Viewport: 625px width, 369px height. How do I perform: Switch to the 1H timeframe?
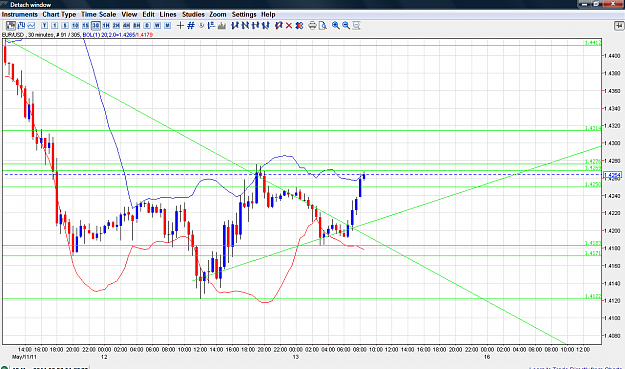click(106, 26)
